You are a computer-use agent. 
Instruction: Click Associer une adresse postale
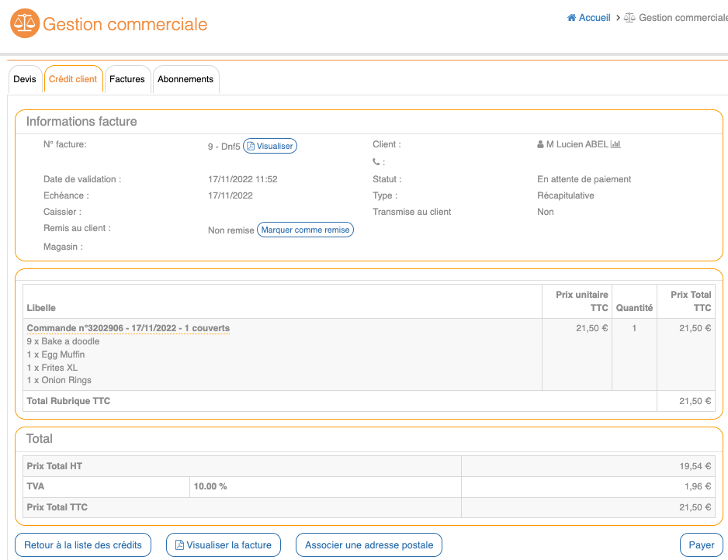[x=369, y=545]
